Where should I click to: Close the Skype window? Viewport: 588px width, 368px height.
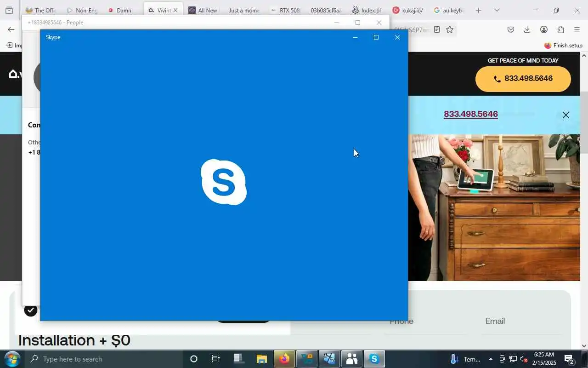click(x=397, y=37)
